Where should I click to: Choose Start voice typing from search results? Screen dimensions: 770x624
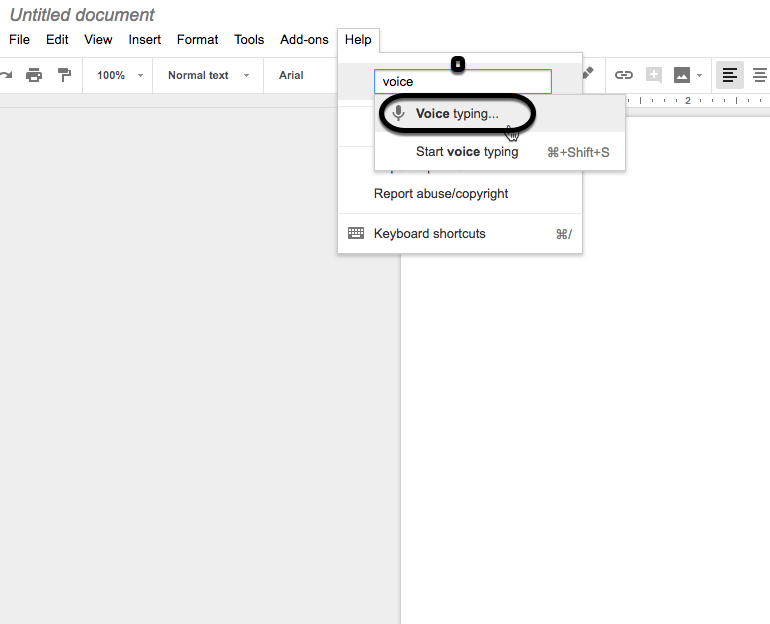[467, 152]
